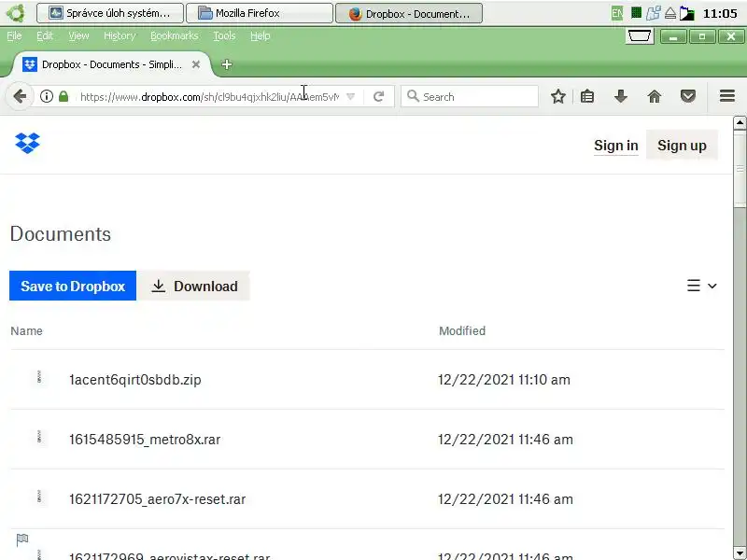Screen dimensions: 747x560
Task: Open the Tools menu
Action: click(x=224, y=35)
